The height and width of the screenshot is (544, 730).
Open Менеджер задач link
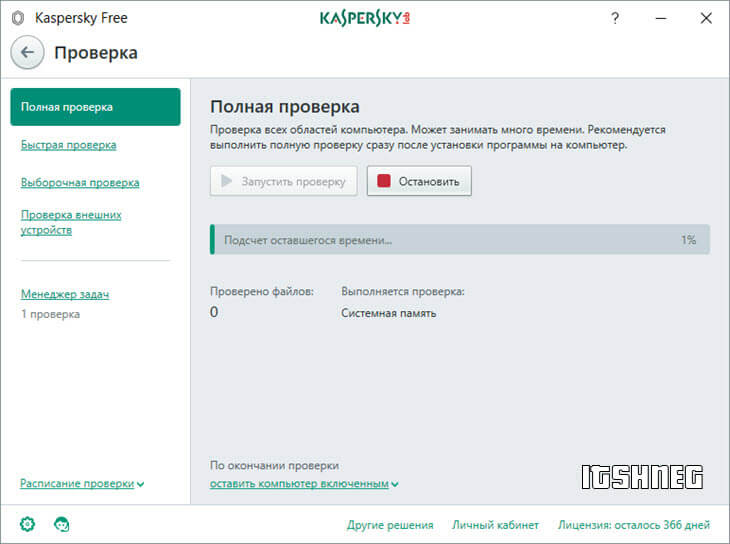65,294
